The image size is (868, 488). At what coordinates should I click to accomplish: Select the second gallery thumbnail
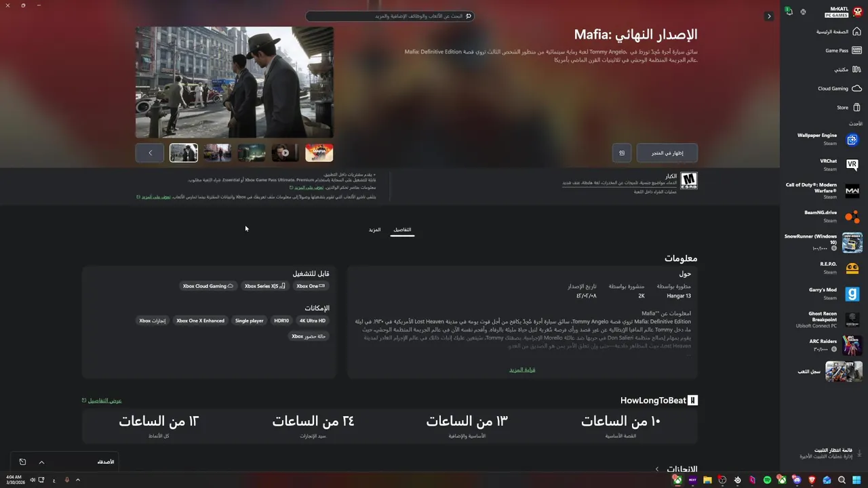pyautogui.click(x=218, y=153)
